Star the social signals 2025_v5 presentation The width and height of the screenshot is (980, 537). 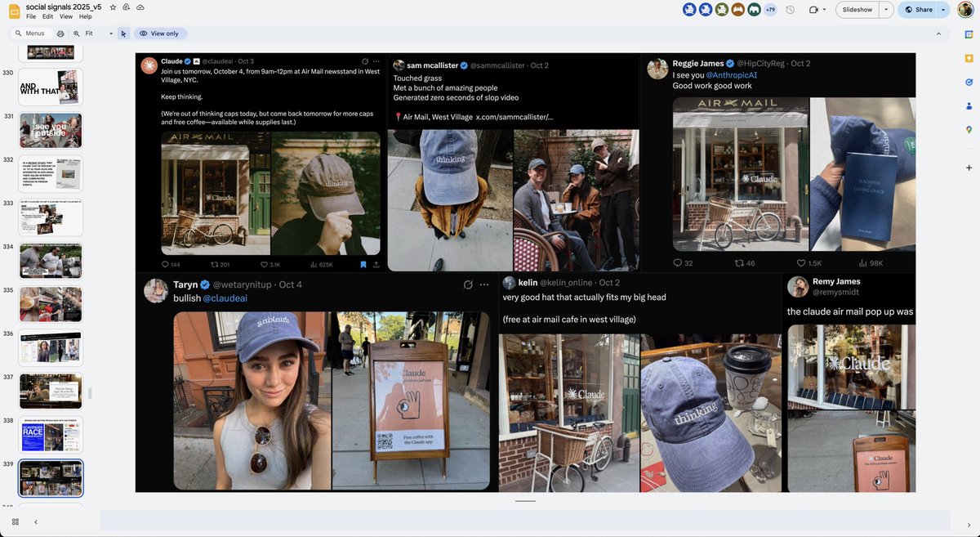tap(113, 7)
